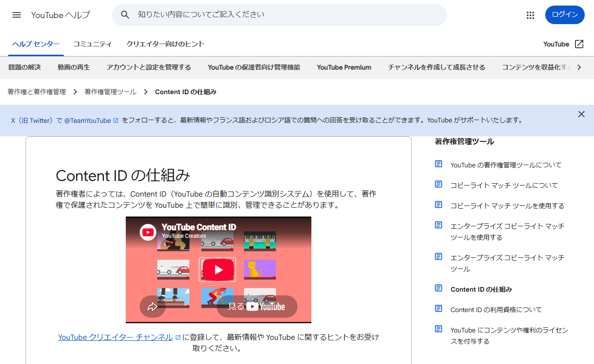The height and width of the screenshot is (364, 594).
Task: Open the Google apps grid
Action: 530,15
